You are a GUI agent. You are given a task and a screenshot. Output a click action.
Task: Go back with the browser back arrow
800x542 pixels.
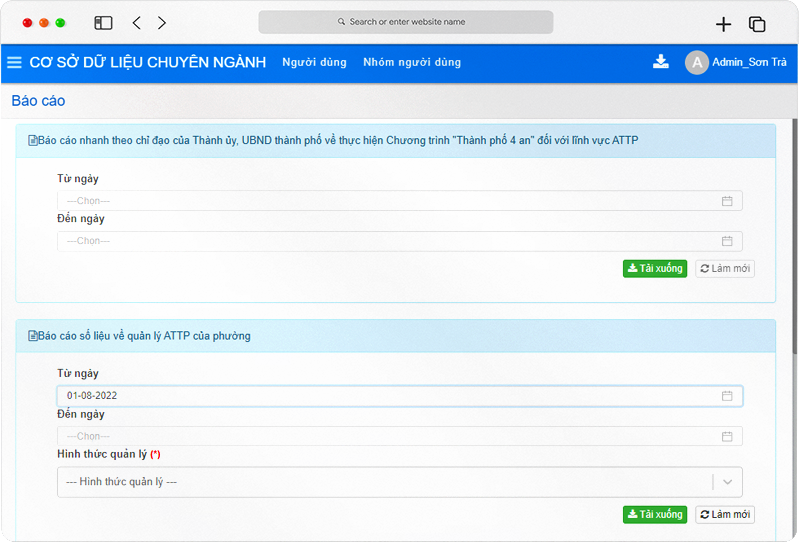pyautogui.click(x=136, y=23)
